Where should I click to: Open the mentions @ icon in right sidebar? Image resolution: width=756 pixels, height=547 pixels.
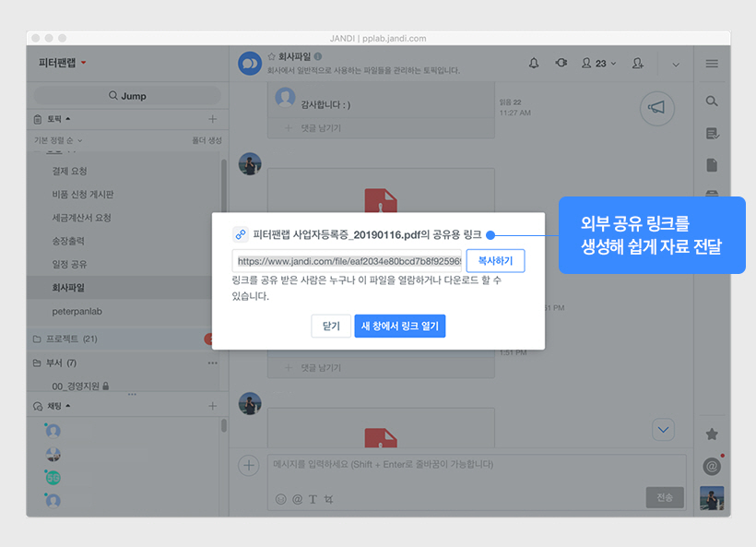coord(711,467)
